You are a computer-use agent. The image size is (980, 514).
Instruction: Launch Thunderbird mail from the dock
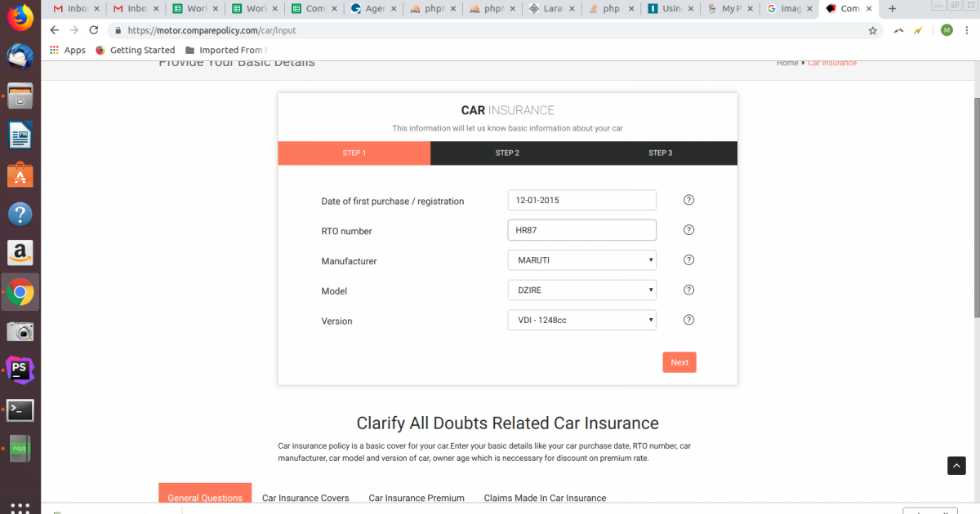[20, 57]
